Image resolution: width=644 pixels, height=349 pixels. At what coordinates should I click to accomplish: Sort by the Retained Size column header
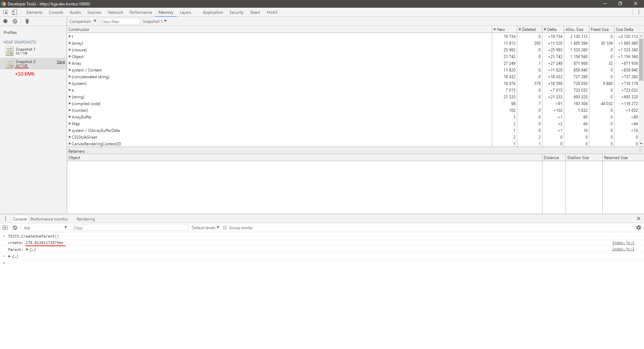pyautogui.click(x=623, y=157)
